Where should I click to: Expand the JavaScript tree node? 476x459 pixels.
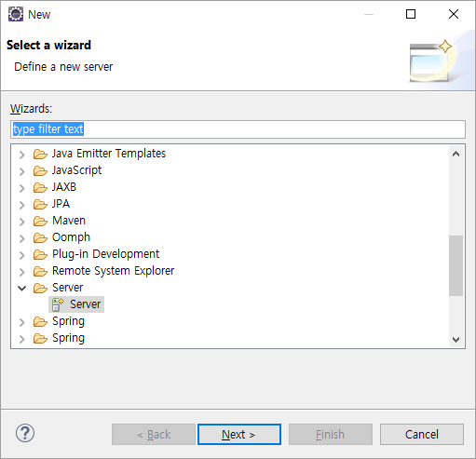point(22,171)
